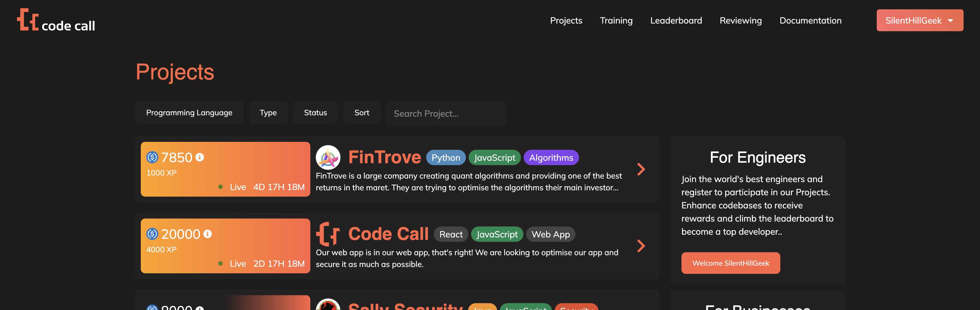Click the info icon next to 7850
Screen dimensions: 980x310
click(200, 157)
